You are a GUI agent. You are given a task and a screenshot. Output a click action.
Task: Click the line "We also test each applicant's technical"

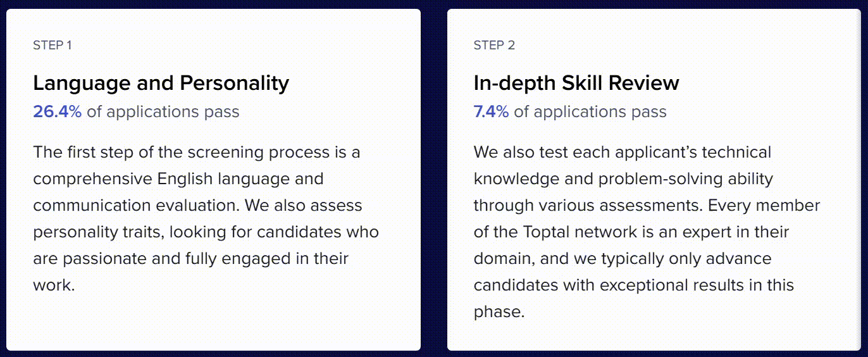click(623, 153)
